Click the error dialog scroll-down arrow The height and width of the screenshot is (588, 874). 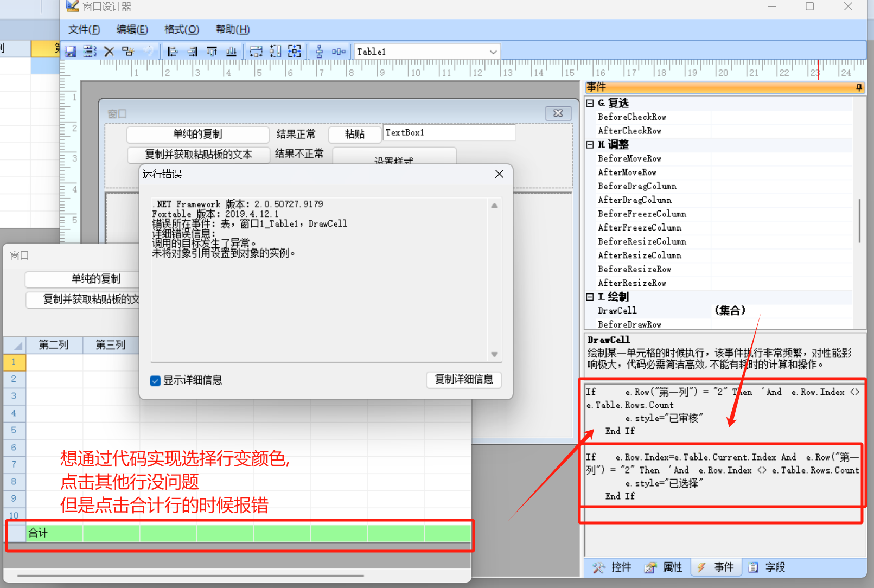coord(494,354)
